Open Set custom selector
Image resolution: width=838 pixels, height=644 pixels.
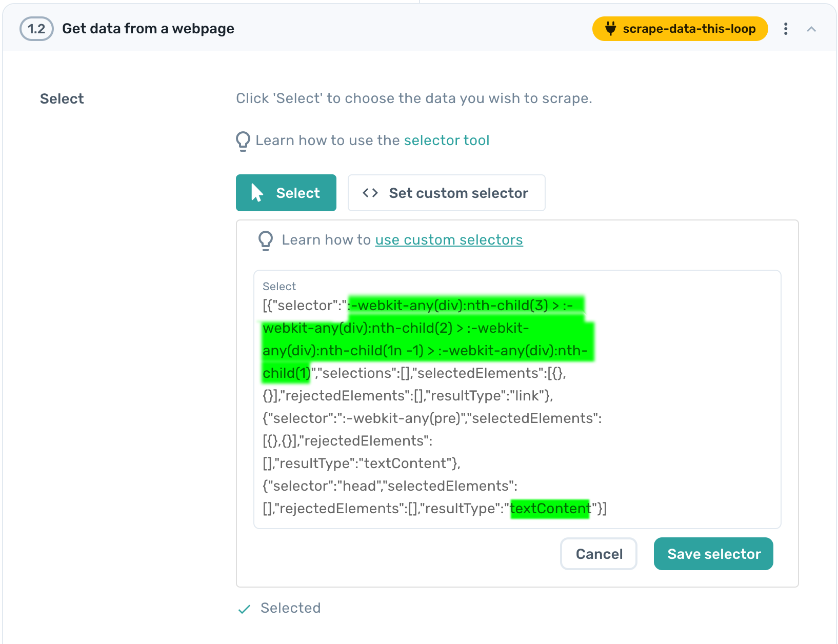click(x=446, y=193)
